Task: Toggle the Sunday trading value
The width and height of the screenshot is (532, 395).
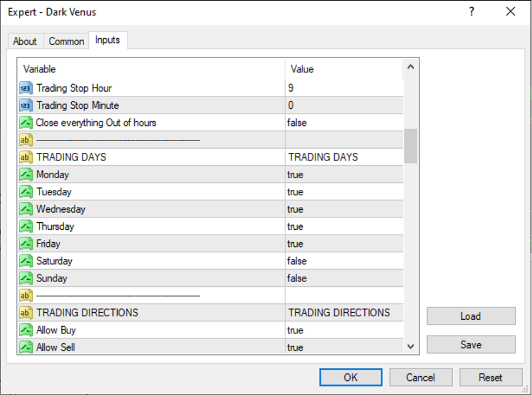Action: [344, 278]
